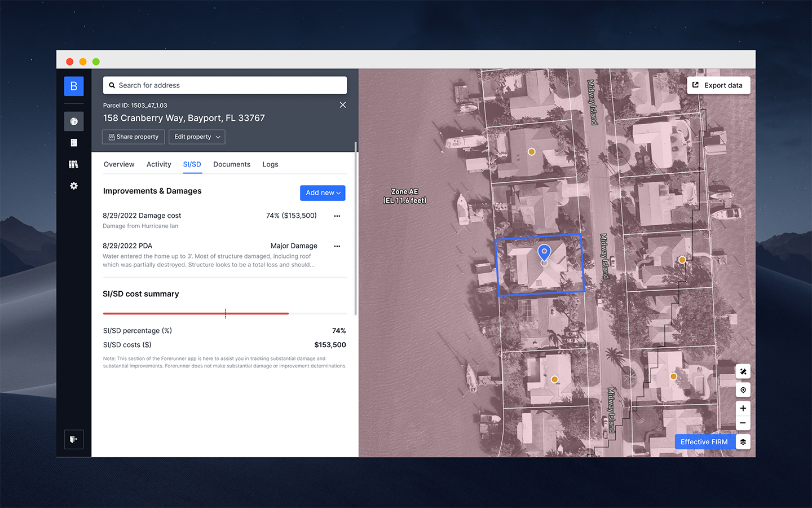Click the log out icon in sidebar

[74, 439]
